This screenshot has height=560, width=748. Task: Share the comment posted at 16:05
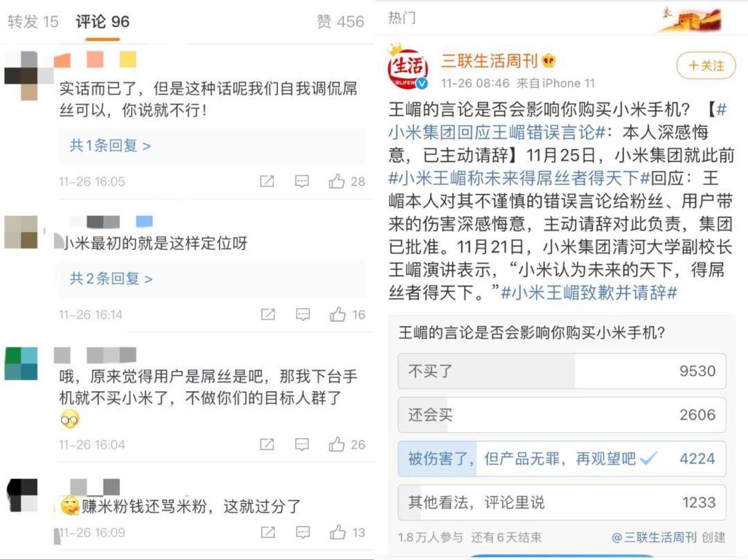[267, 181]
